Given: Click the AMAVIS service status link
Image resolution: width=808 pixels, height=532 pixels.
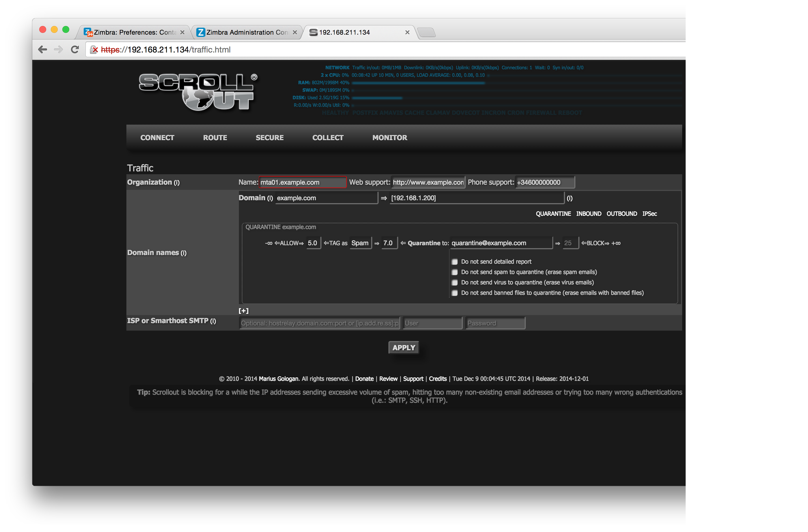Looking at the screenshot, I should click(391, 113).
